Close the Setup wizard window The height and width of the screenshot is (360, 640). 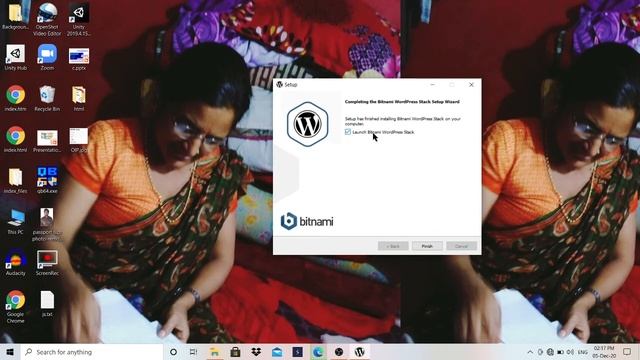pos(471,84)
